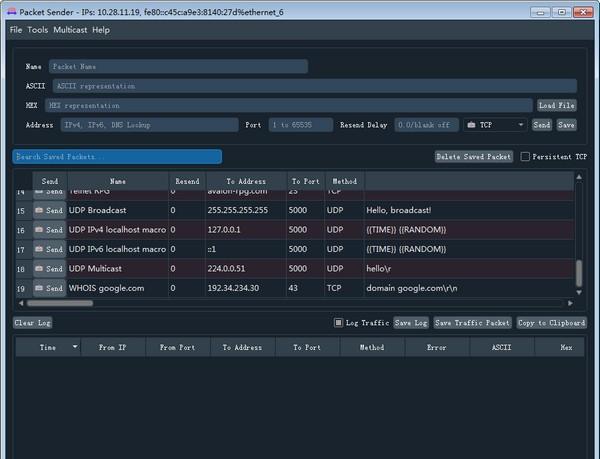This screenshot has height=459, width=600.
Task: Select the 'UDP Broadcast' packet name
Action: click(x=97, y=210)
